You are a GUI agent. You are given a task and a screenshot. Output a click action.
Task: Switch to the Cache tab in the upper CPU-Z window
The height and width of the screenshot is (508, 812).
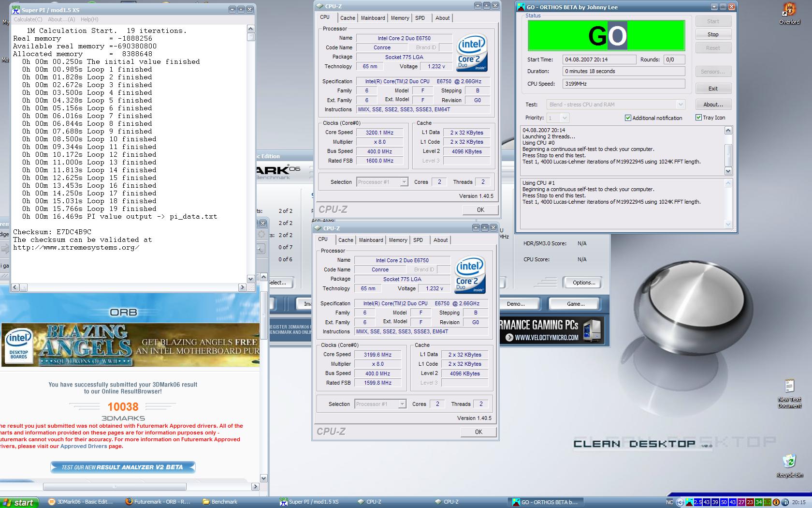pos(348,18)
